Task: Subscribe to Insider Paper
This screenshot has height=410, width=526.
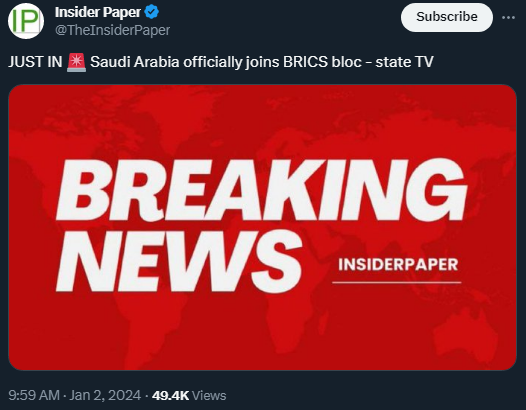Action: [446, 17]
